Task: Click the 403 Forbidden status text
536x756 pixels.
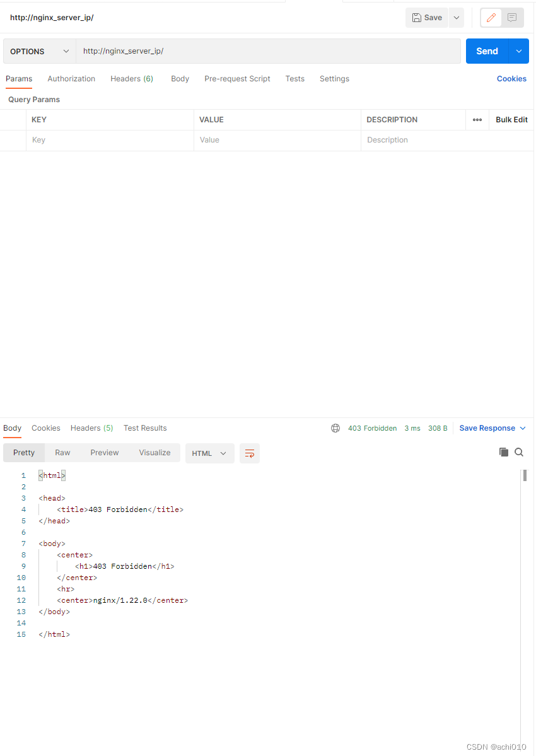Action: [x=372, y=428]
